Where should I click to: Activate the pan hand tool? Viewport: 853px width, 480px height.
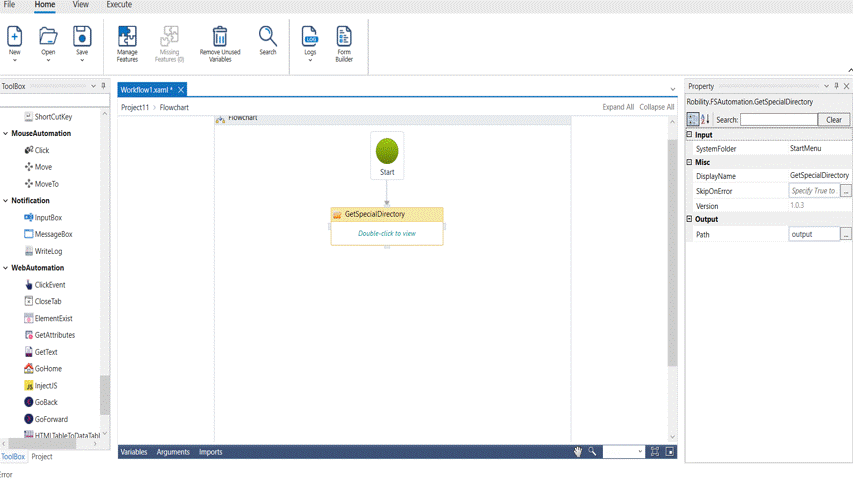578,452
